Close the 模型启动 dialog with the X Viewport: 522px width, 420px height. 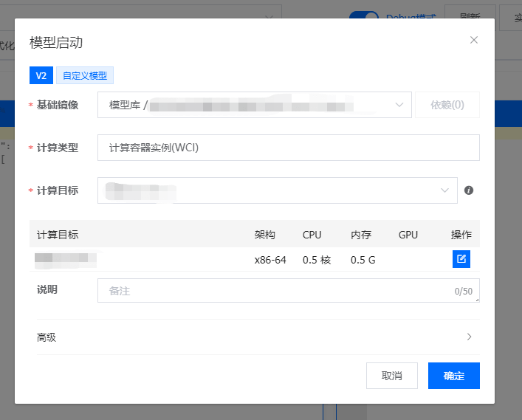[474, 40]
